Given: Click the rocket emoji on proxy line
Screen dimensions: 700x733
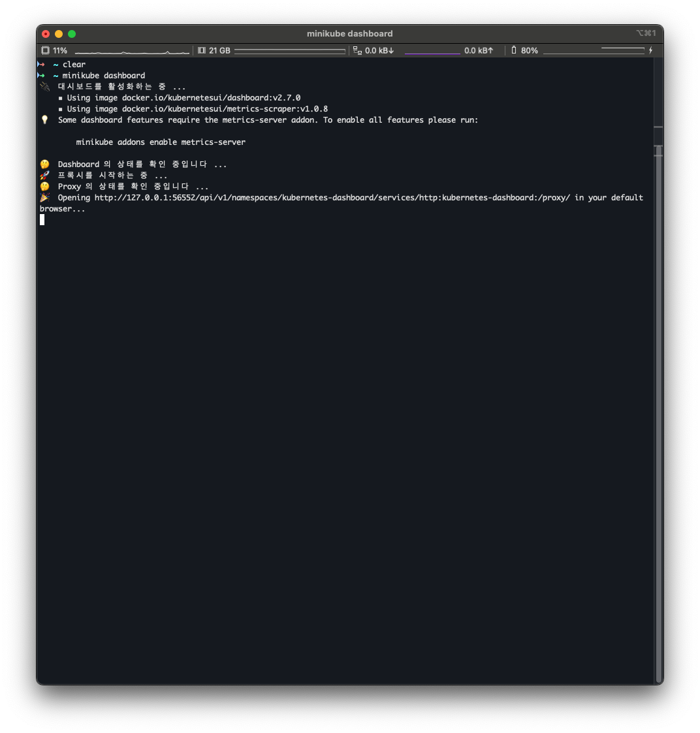Looking at the screenshot, I should click(44, 176).
